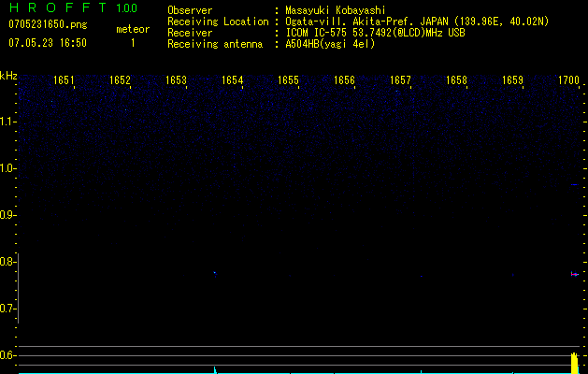Click the observer name Masayuki Kobayashi
This screenshot has height=374, width=588.
336,10
